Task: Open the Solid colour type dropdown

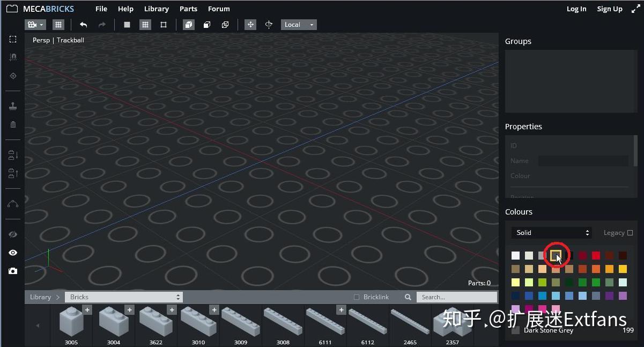Action: tap(551, 232)
